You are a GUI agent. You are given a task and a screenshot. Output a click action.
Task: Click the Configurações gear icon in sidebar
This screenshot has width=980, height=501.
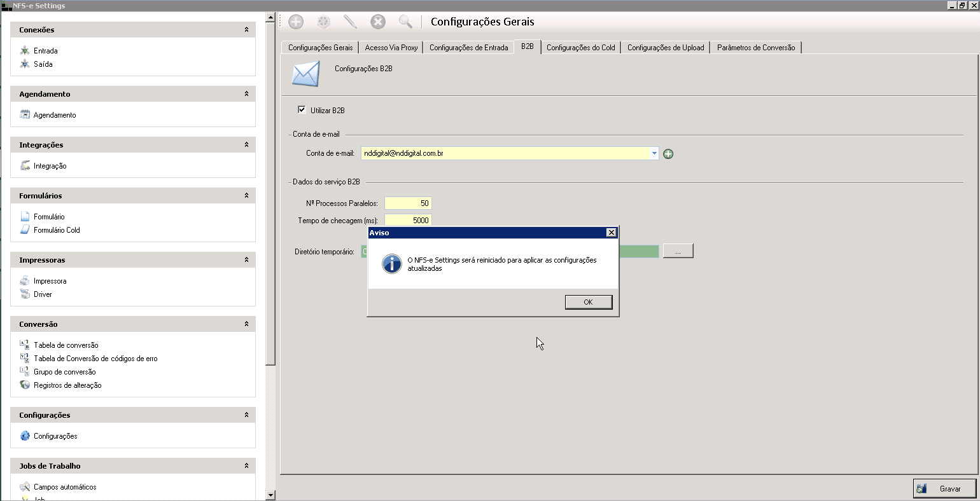coord(25,436)
